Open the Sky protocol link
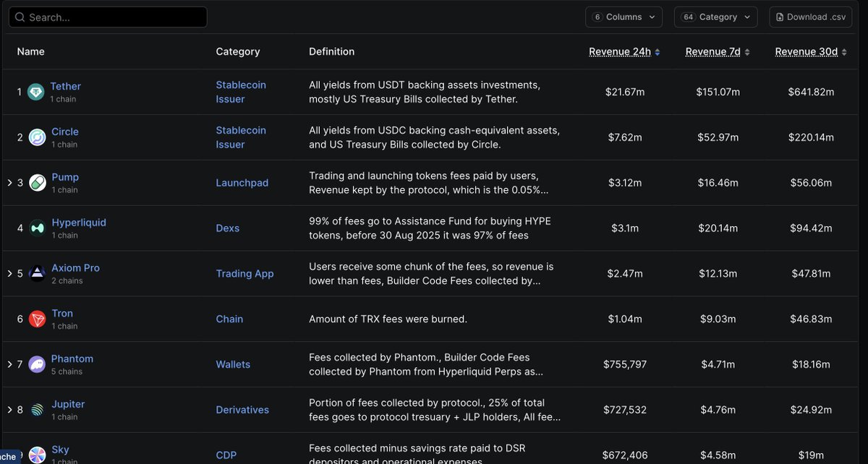 pyautogui.click(x=60, y=450)
